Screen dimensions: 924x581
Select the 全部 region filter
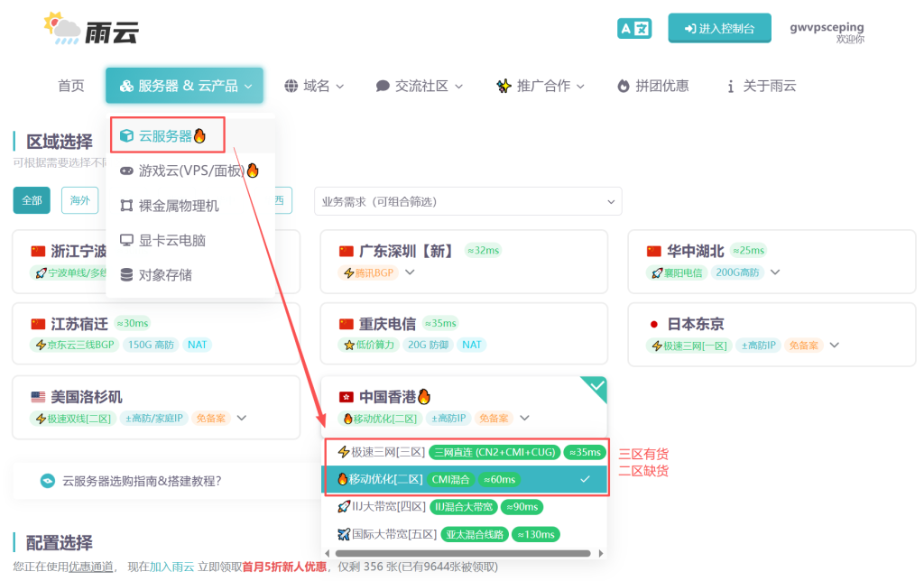pyautogui.click(x=32, y=200)
